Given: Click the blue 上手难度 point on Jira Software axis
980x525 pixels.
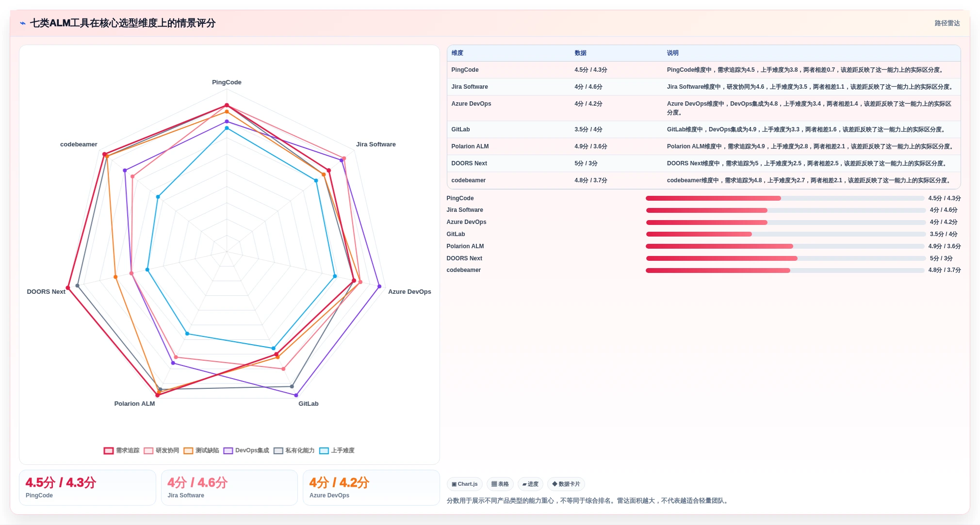Looking at the screenshot, I should [x=316, y=181].
